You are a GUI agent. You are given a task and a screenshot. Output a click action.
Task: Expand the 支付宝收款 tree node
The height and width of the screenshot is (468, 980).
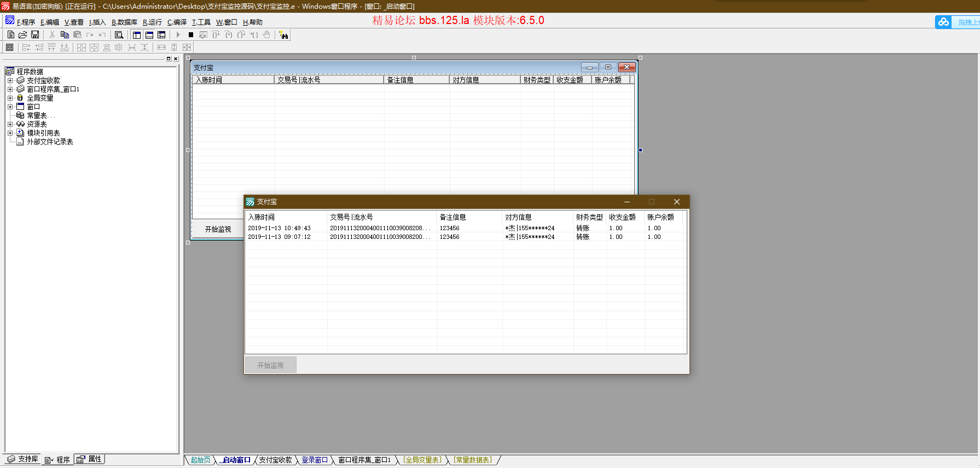click(x=10, y=80)
